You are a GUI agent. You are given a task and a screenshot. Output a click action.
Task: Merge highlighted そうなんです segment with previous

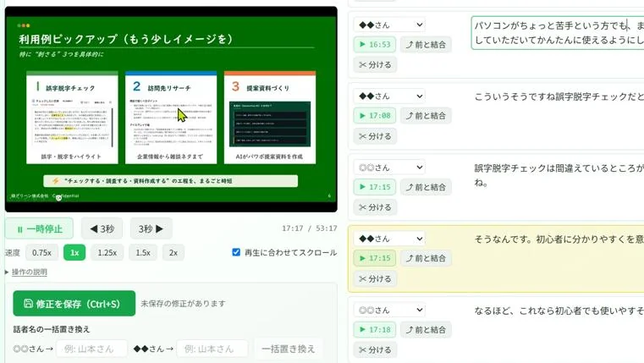click(426, 258)
